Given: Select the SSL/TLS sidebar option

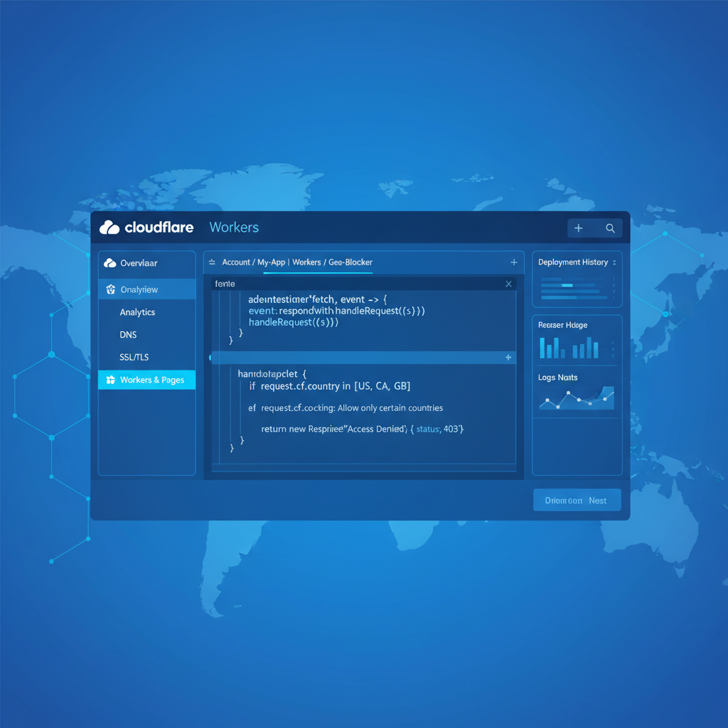Looking at the screenshot, I should point(133,357).
